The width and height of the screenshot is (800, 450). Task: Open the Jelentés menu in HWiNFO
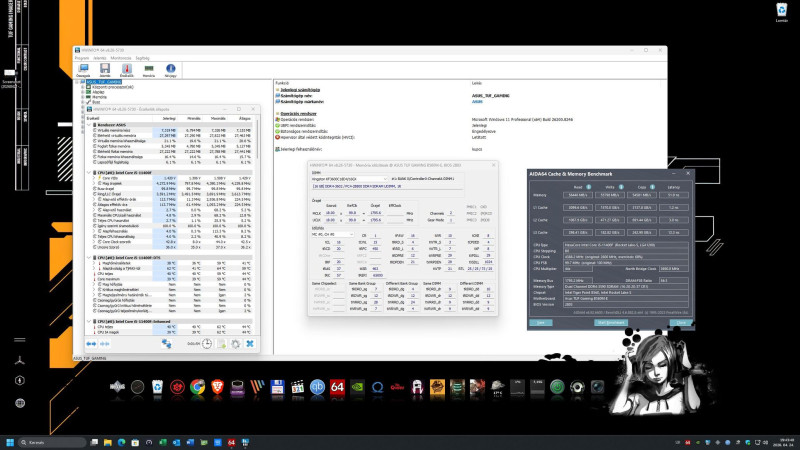(x=100, y=58)
